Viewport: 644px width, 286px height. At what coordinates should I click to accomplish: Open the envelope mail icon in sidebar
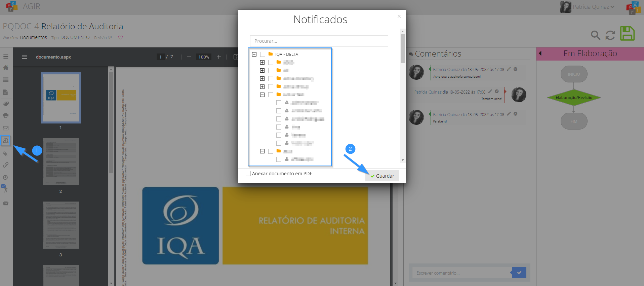click(x=6, y=128)
